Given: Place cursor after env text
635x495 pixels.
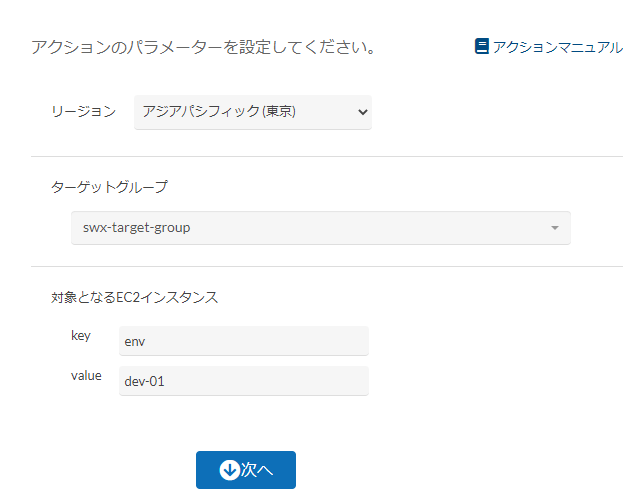Looking at the screenshot, I should tap(146, 341).
